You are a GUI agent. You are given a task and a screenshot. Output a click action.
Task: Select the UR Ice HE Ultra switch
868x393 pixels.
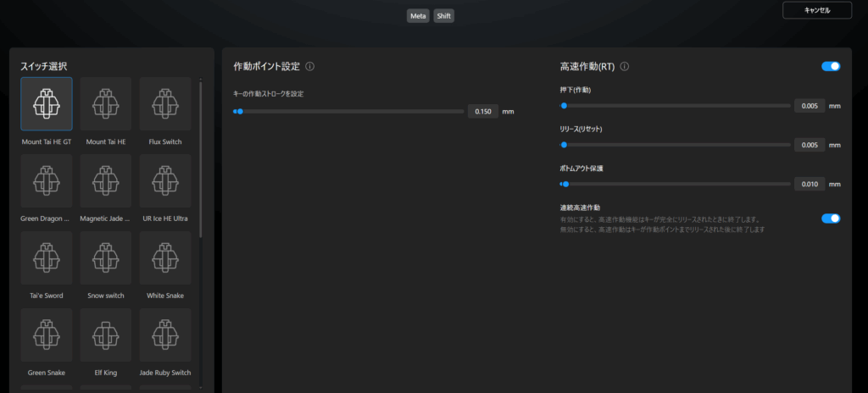tap(165, 180)
